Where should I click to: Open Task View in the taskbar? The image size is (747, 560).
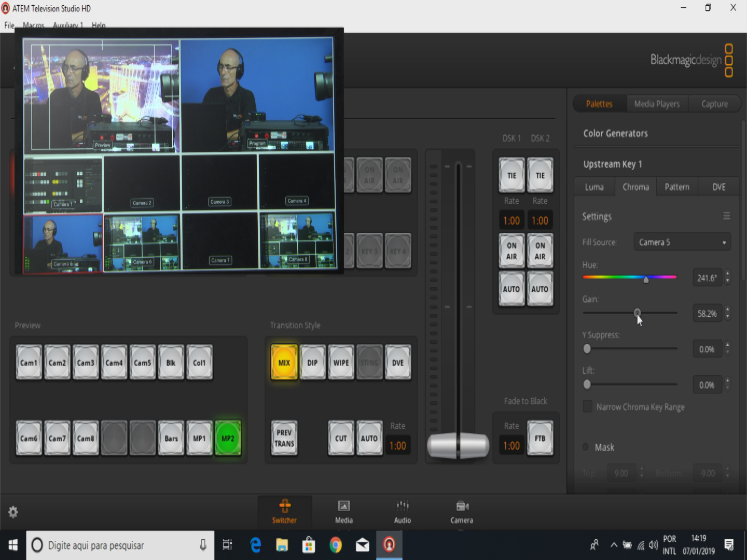coord(227,545)
